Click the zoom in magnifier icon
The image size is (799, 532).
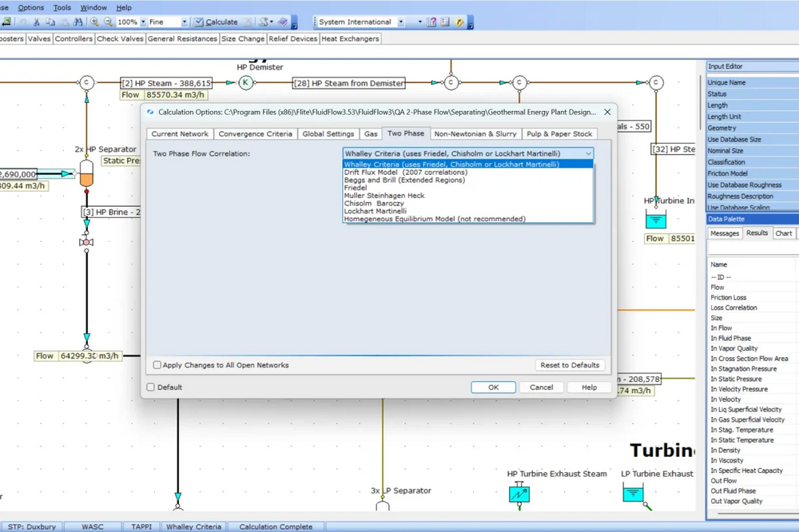[94, 22]
